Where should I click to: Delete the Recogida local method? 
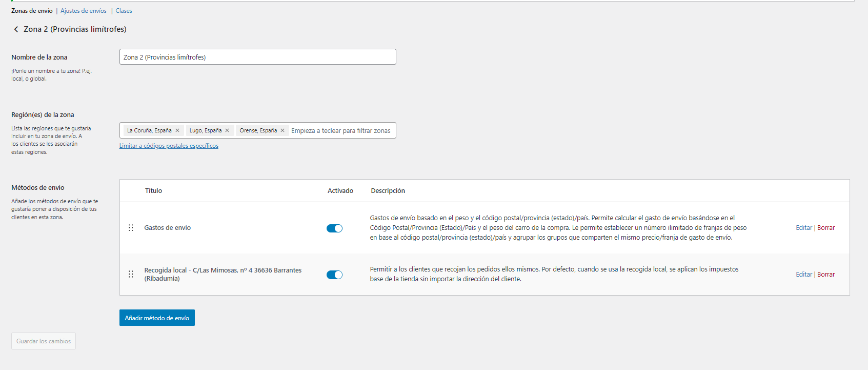click(x=826, y=275)
